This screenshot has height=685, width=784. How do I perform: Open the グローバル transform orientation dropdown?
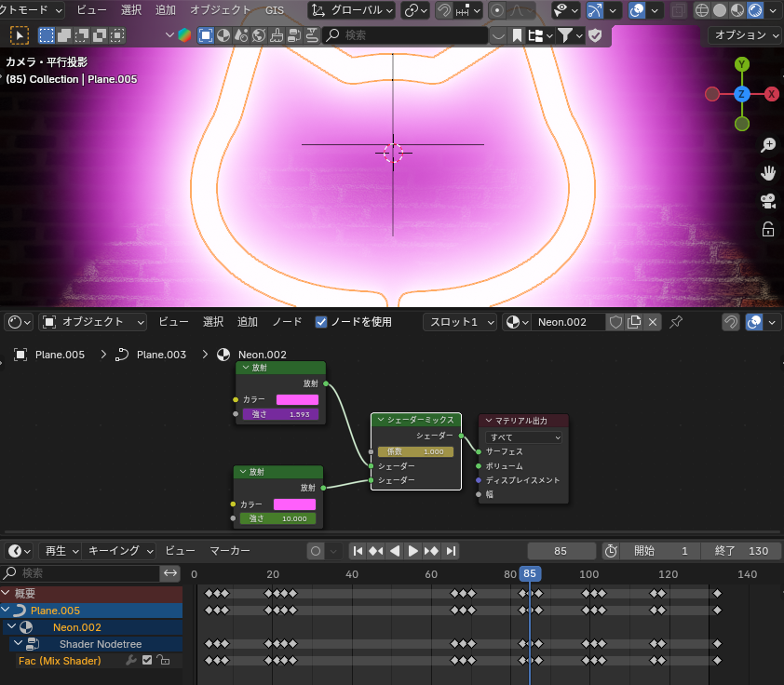point(351,10)
